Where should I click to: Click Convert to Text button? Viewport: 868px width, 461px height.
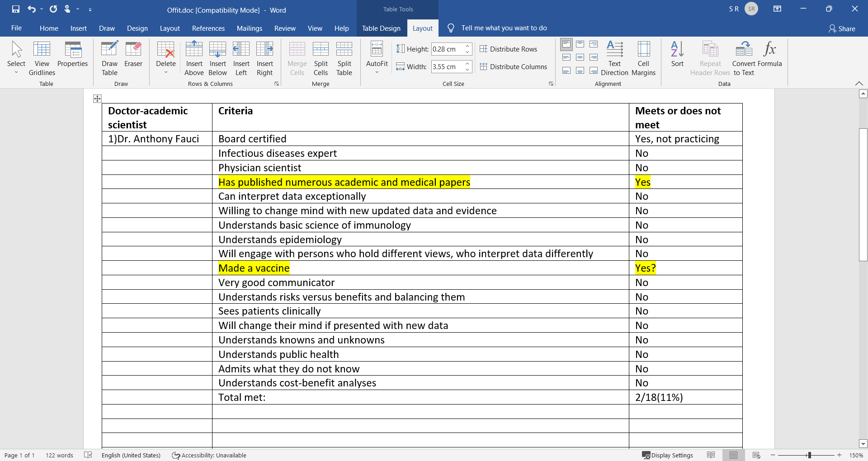[x=744, y=59]
